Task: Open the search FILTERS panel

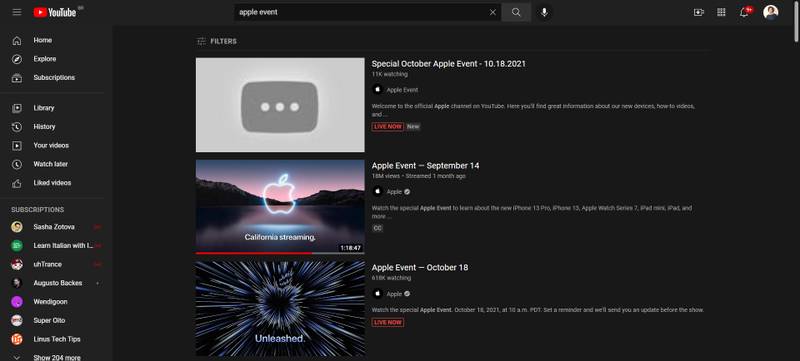Action: pyautogui.click(x=217, y=41)
